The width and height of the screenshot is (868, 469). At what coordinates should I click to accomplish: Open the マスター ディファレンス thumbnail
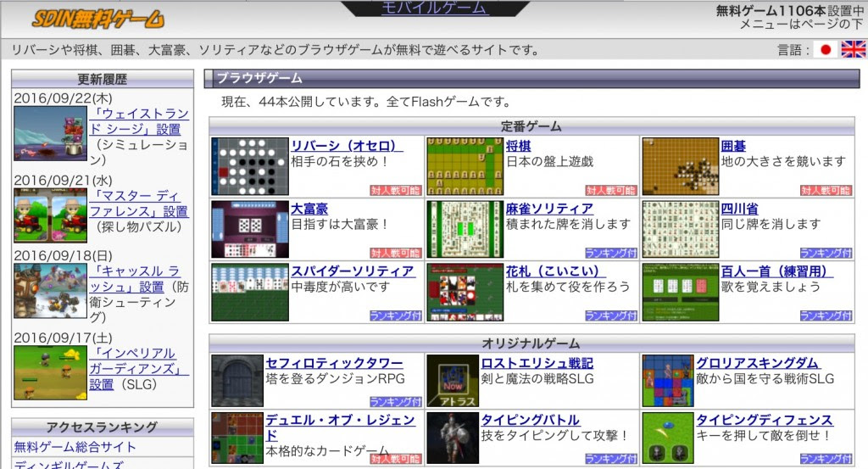coord(50,215)
